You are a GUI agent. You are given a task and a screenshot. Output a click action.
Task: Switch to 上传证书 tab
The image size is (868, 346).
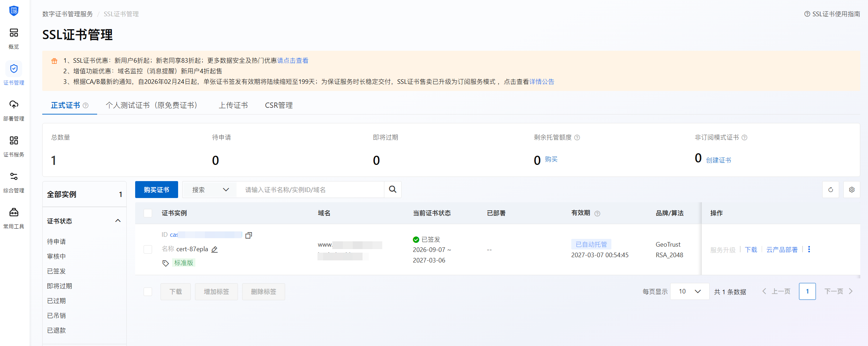click(x=233, y=105)
